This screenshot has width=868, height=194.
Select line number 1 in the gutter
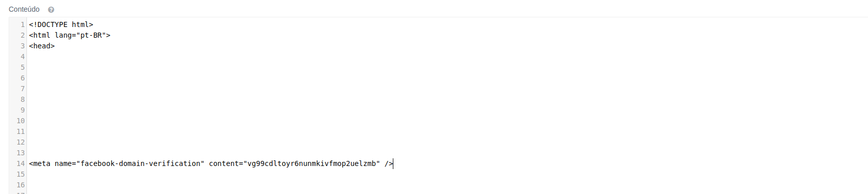click(22, 24)
